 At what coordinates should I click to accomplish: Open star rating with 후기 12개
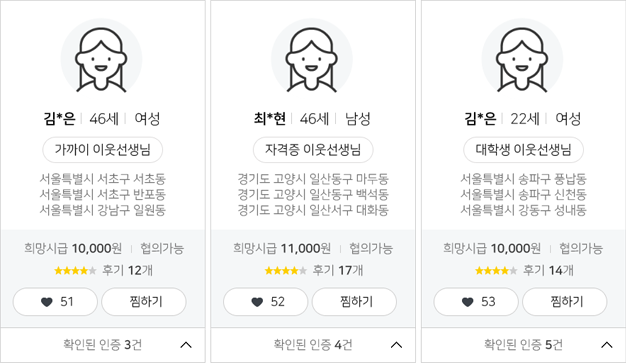[x=75, y=271]
